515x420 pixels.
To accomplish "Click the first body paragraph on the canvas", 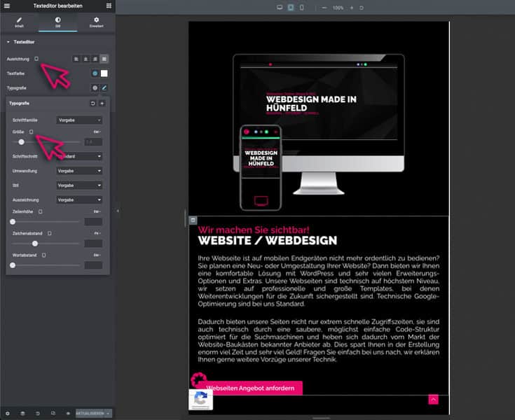I will pos(319,281).
